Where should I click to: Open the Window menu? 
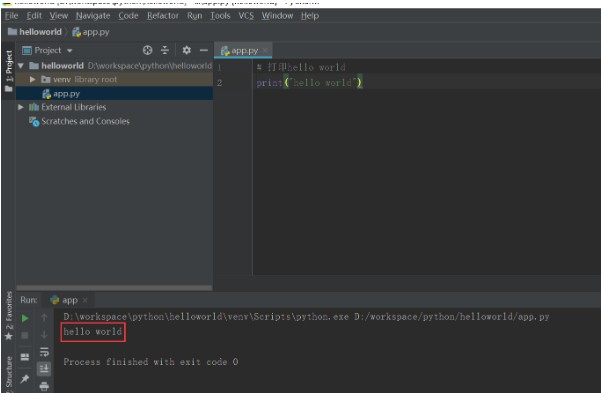pos(277,16)
